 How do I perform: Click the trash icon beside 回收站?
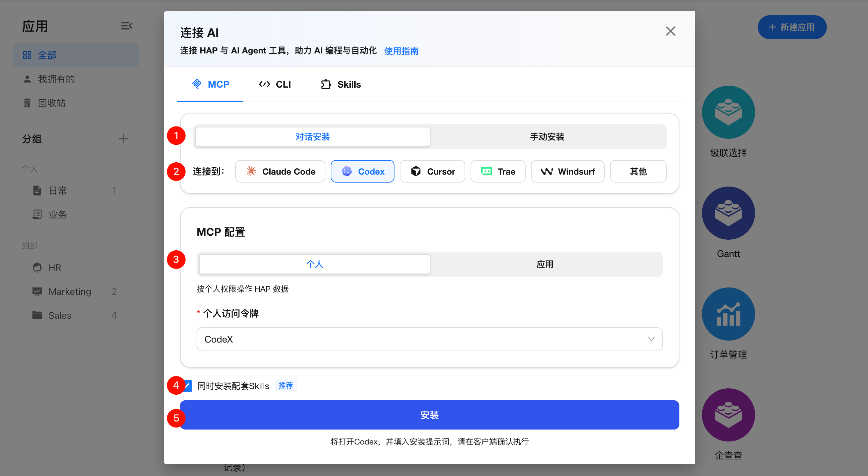coord(27,103)
